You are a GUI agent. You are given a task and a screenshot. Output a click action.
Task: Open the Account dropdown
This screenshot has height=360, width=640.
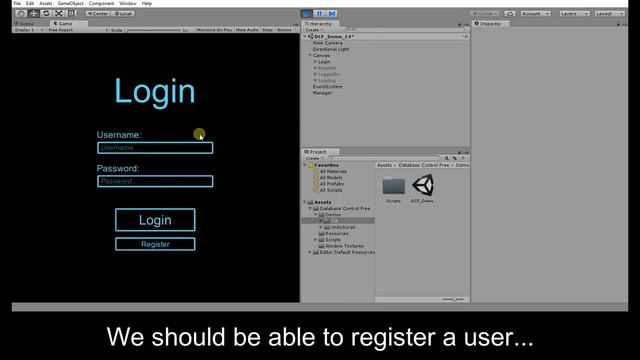(536, 13)
